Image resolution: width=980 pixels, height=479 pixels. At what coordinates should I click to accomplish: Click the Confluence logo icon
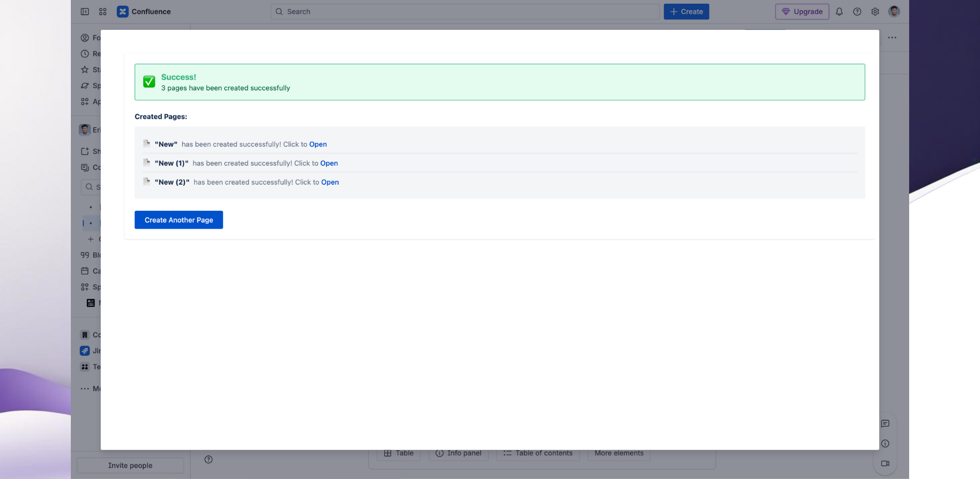(x=123, y=11)
